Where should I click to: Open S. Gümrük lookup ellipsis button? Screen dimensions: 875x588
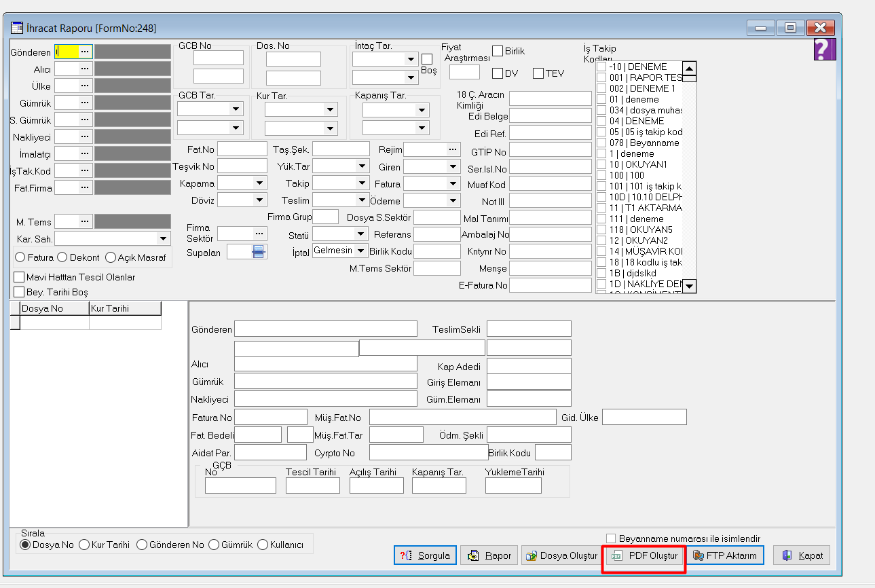pos(85,120)
